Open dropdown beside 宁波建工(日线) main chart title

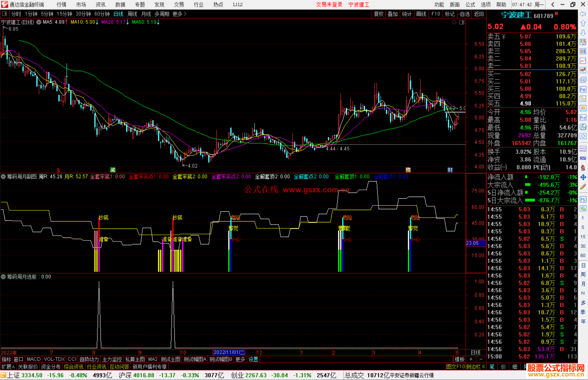point(39,22)
